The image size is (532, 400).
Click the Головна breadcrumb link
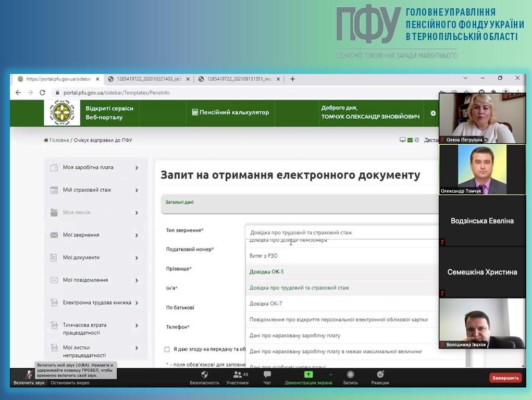(x=59, y=140)
